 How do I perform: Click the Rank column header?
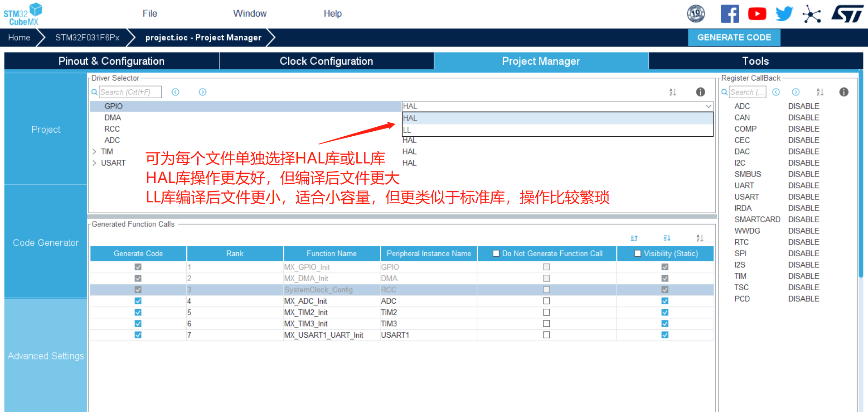pos(235,254)
